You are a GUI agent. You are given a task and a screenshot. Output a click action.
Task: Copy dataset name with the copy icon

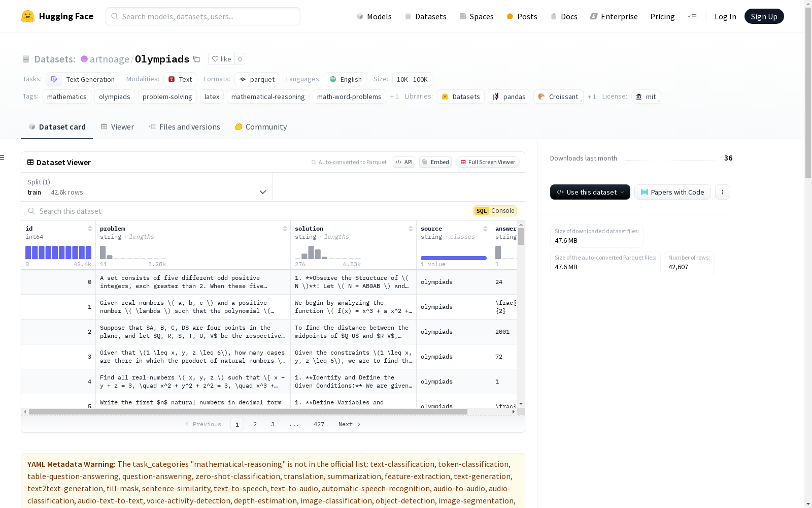pyautogui.click(x=196, y=59)
